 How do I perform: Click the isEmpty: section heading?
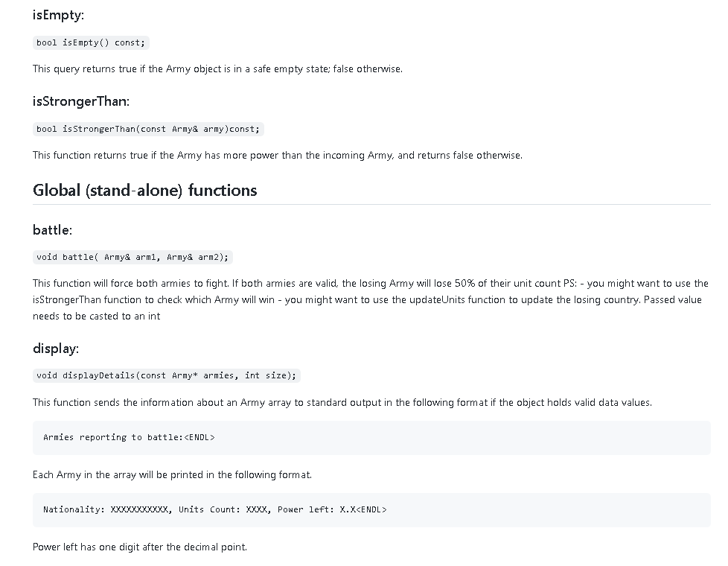click(x=58, y=15)
